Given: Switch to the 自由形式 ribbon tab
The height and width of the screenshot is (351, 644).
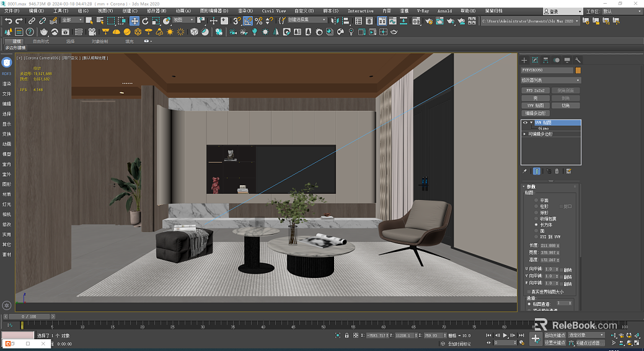Looking at the screenshot, I should click(x=41, y=41).
